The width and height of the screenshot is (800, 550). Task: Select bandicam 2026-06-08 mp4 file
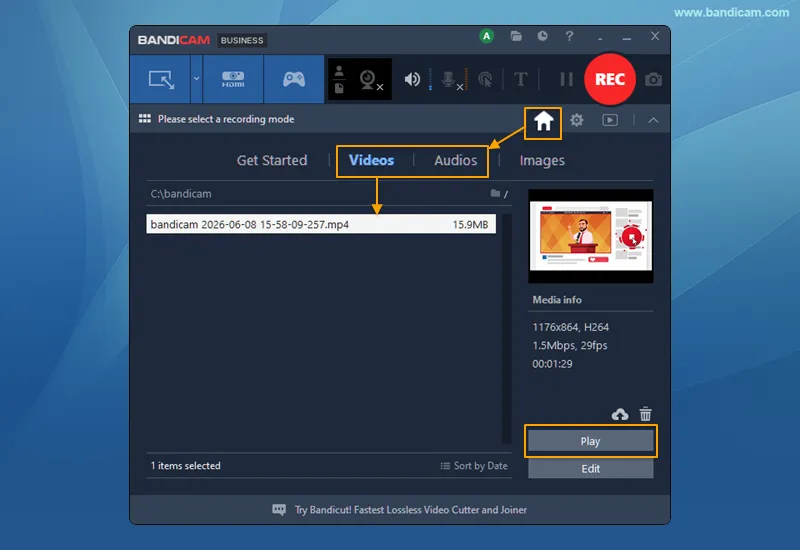click(321, 224)
